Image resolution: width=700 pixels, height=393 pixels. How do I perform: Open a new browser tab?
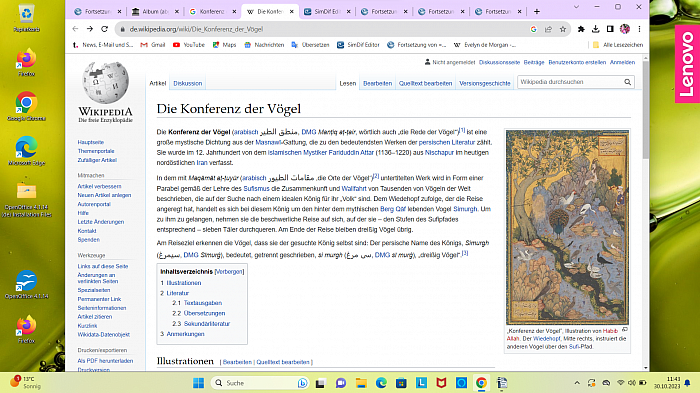tap(537, 12)
